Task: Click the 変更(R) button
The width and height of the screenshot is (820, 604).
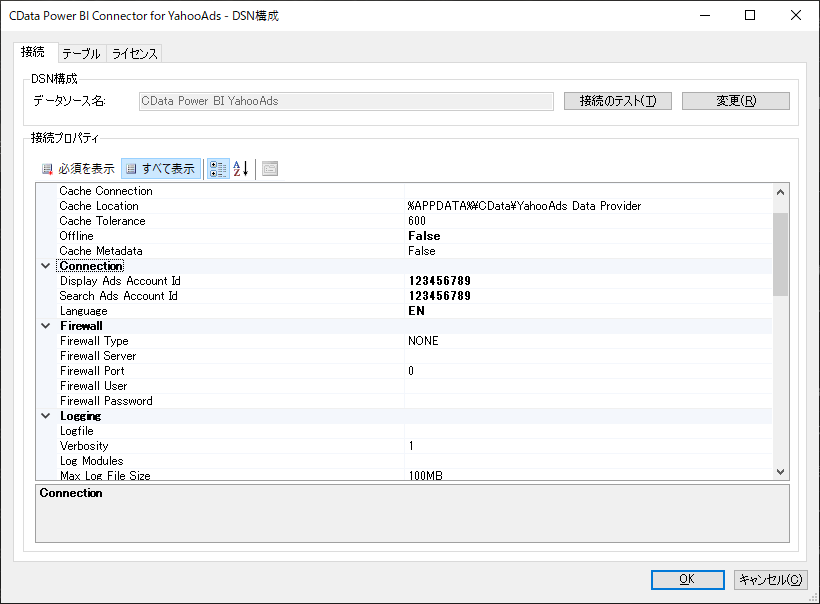Action: [735, 101]
